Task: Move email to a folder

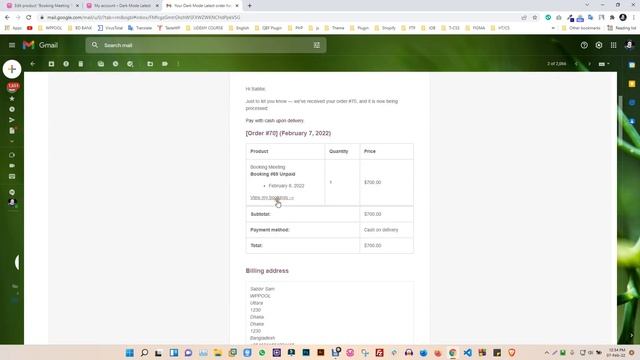Action: click(x=150, y=64)
